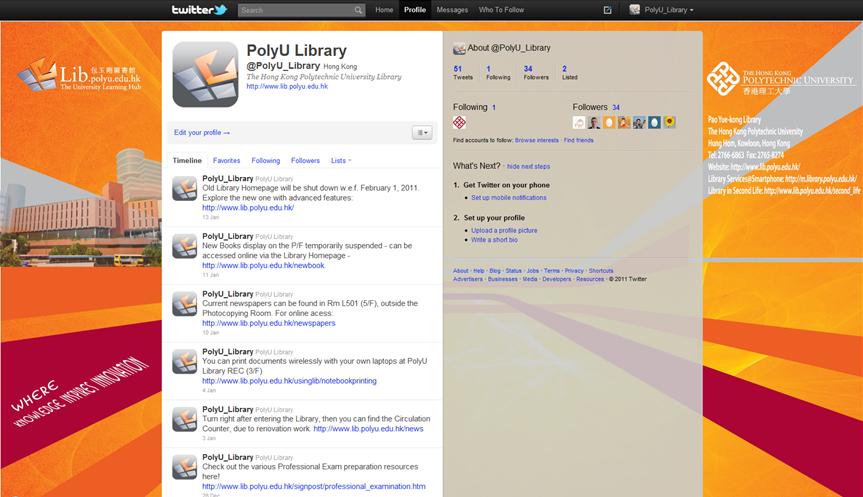
Task: Open the compose new tweet icon
Action: [608, 10]
